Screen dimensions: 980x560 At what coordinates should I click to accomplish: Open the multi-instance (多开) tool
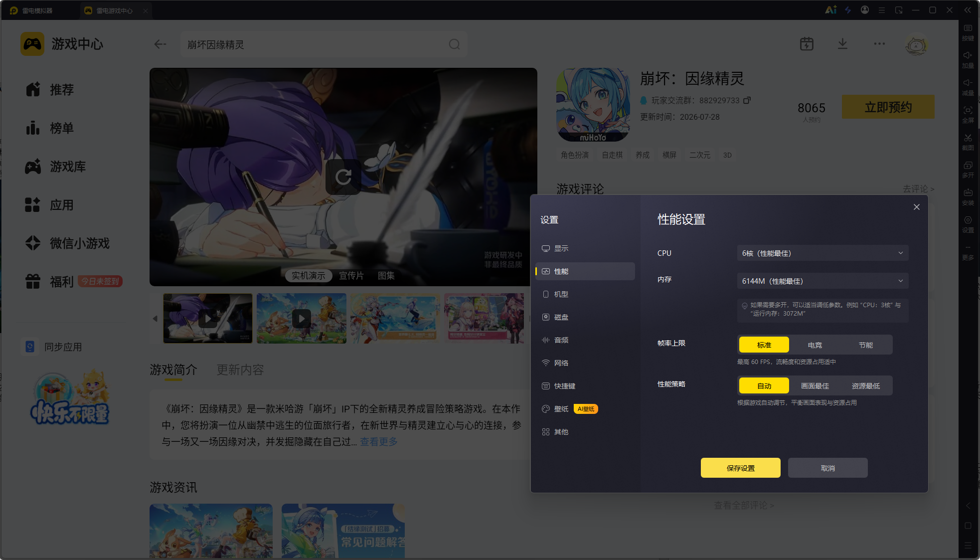tap(968, 169)
